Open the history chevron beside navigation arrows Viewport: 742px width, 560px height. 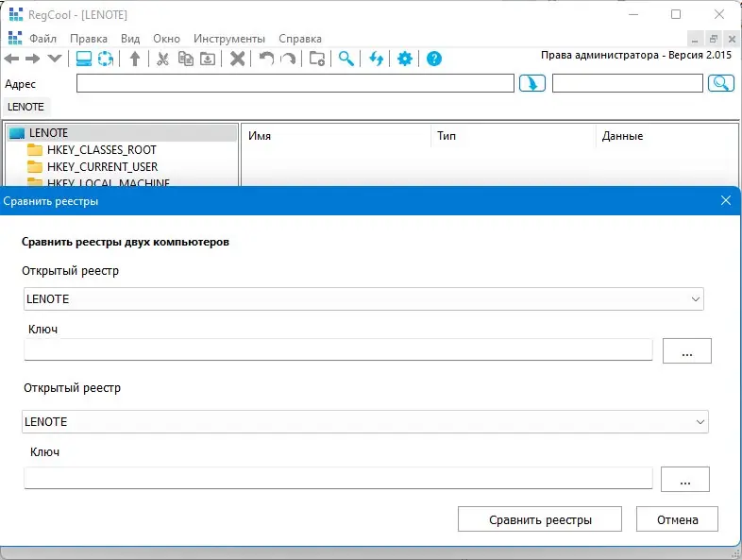pyautogui.click(x=55, y=59)
